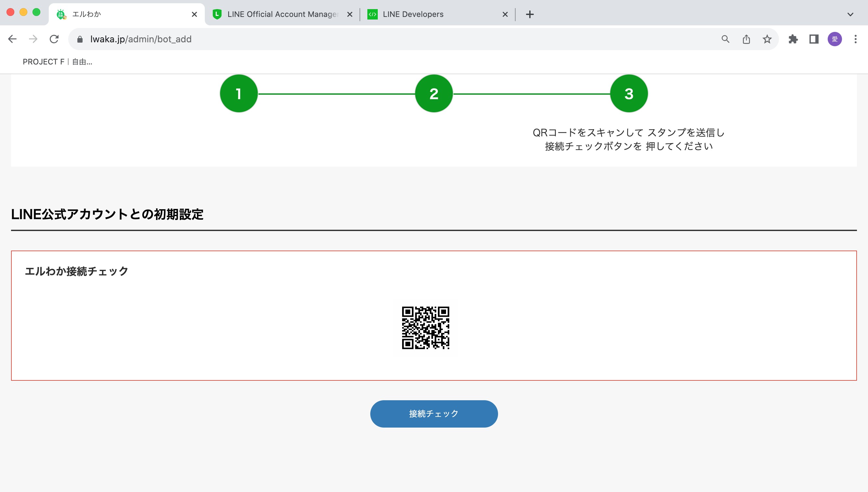868x492 pixels.
Task: Open the search magnifier in address bar
Action: click(725, 39)
